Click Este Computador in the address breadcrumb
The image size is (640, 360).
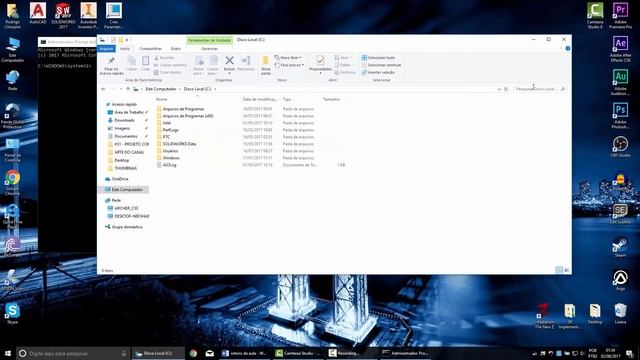pyautogui.click(x=161, y=89)
